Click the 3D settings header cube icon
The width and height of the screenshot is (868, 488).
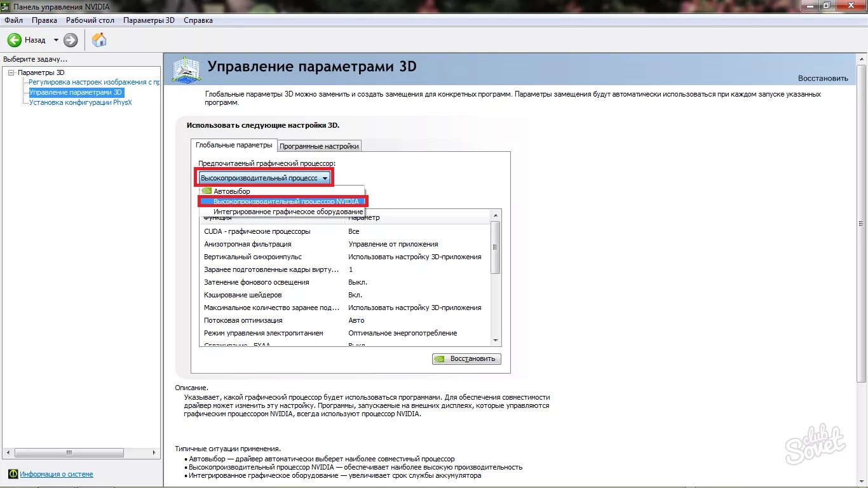(186, 69)
